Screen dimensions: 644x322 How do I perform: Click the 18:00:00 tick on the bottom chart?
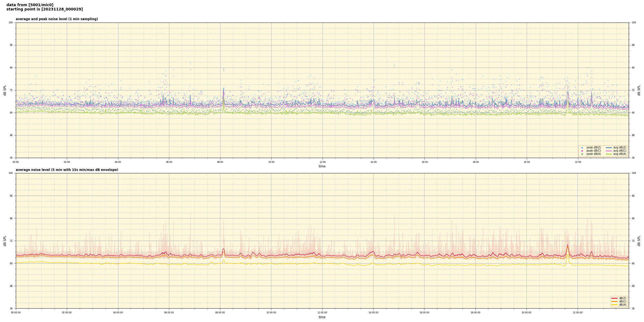[475, 313]
